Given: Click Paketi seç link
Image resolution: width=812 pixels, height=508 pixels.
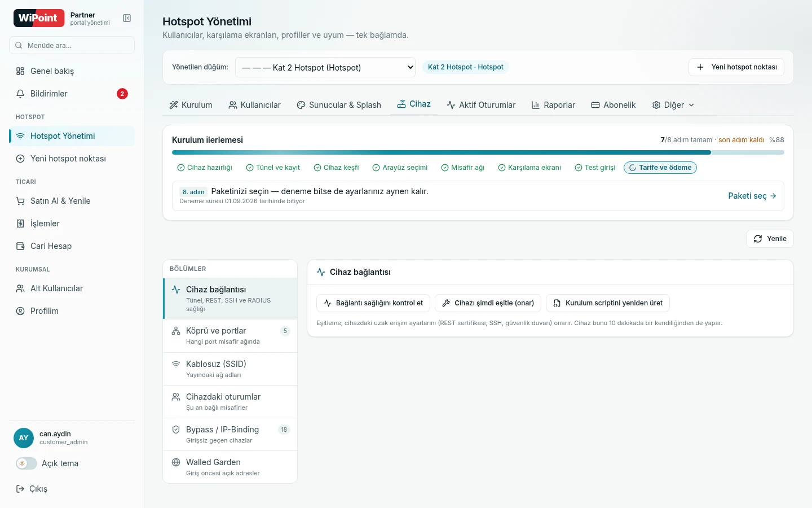Looking at the screenshot, I should (752, 196).
